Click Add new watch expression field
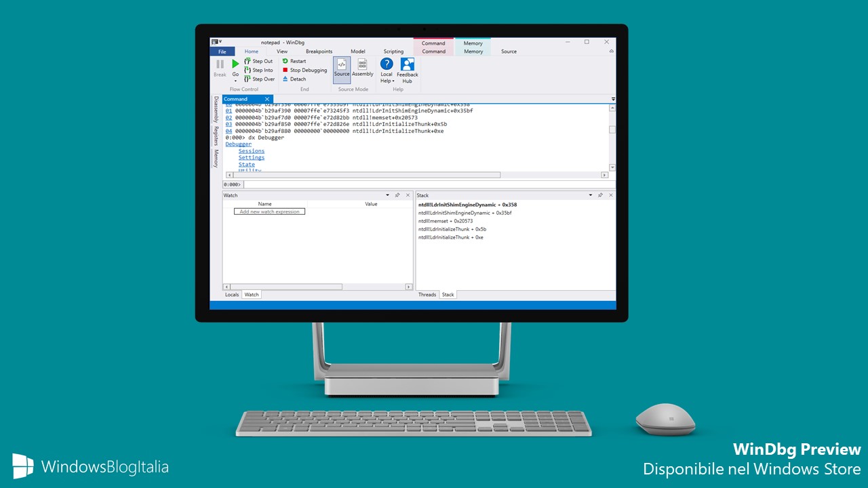 tap(269, 211)
